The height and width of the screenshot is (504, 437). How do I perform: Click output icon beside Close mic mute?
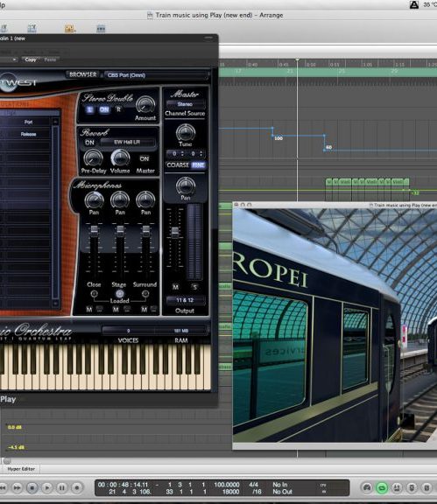pos(100,309)
